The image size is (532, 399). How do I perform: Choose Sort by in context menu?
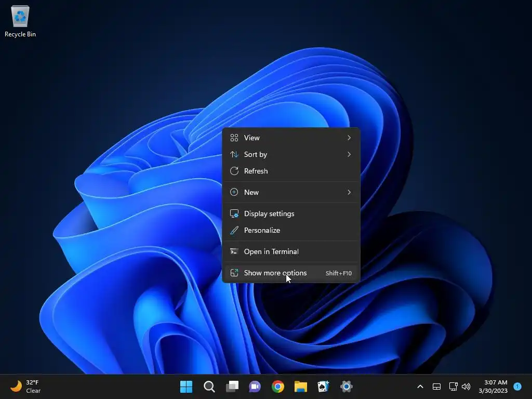291,154
